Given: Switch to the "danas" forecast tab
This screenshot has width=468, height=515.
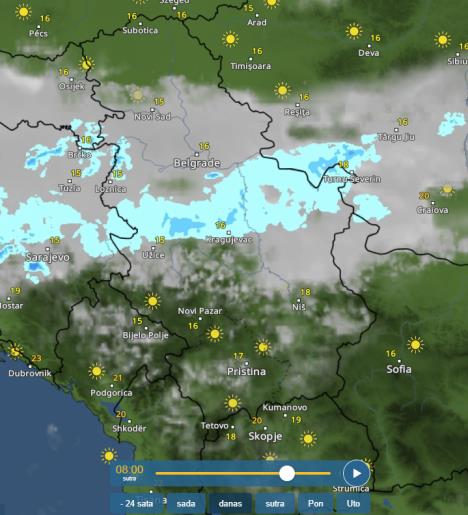Looking at the screenshot, I should 230,503.
